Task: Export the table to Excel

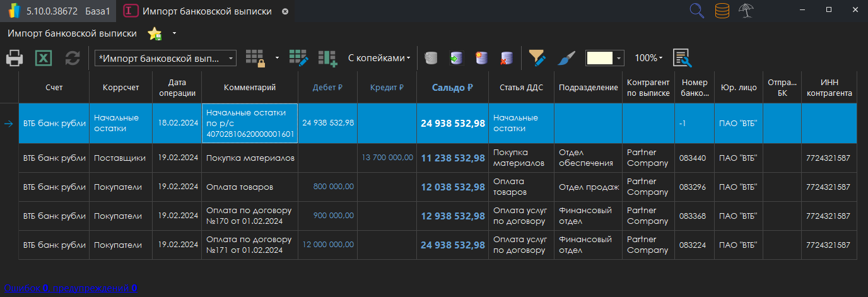Action: click(44, 59)
